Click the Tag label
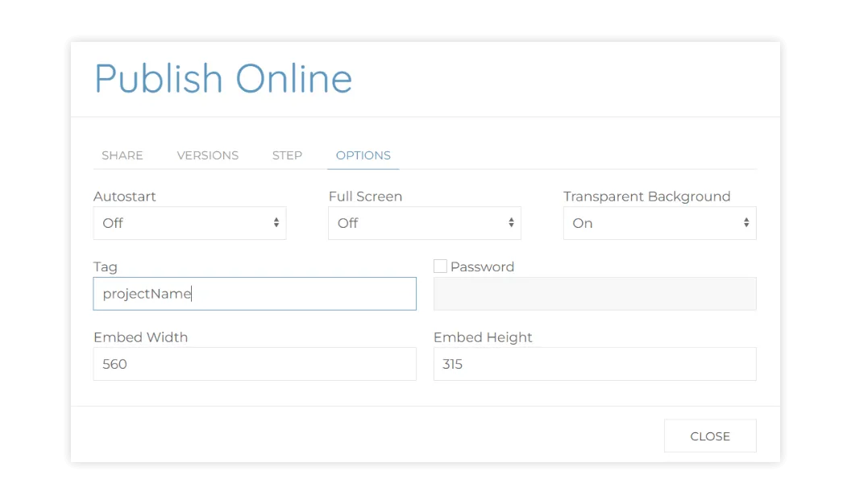 pos(106,267)
